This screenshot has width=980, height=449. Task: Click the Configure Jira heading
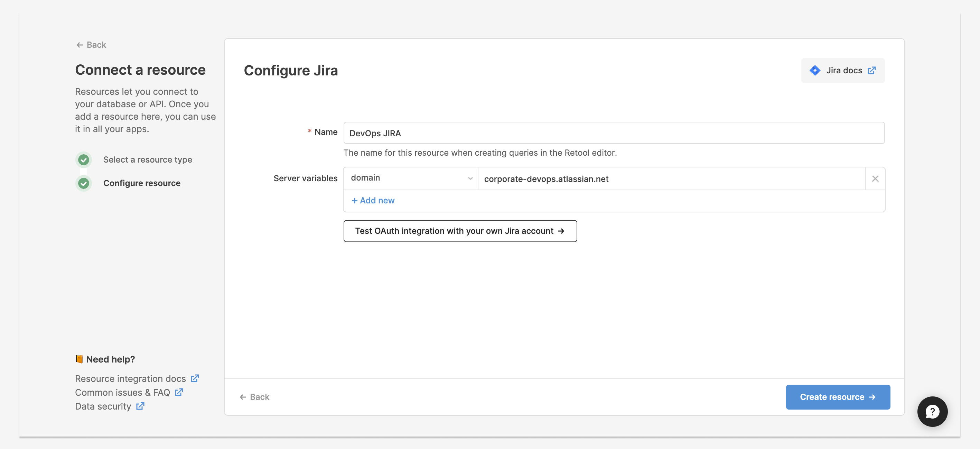tap(291, 71)
